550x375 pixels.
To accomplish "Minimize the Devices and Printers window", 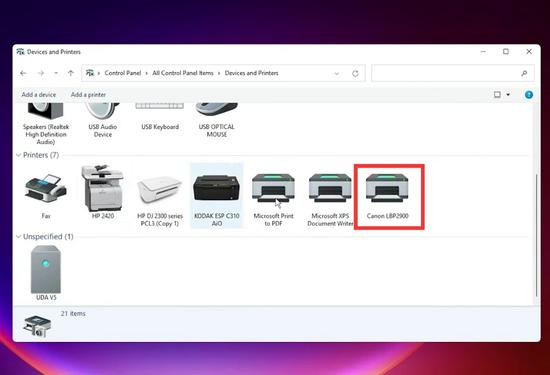I will [483, 52].
